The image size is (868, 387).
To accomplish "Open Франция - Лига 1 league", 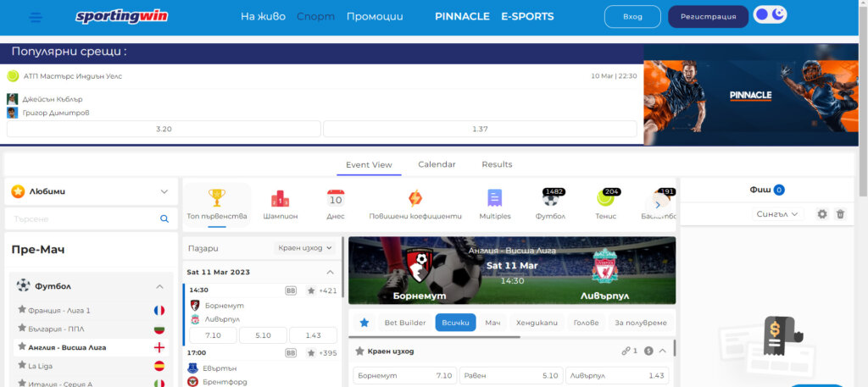I will point(59,311).
